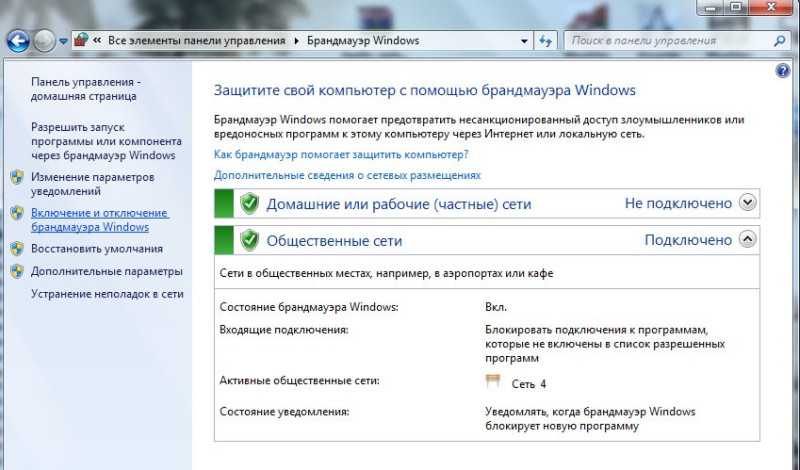This screenshot has width=800, height=470.
Task: Click the Refresh button next to address bar
Action: click(545, 41)
